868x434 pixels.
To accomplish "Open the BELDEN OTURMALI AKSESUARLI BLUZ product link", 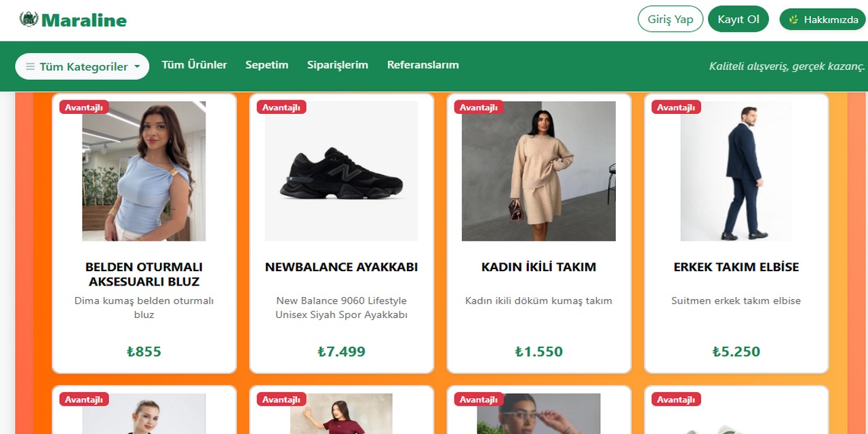I will click(x=144, y=275).
